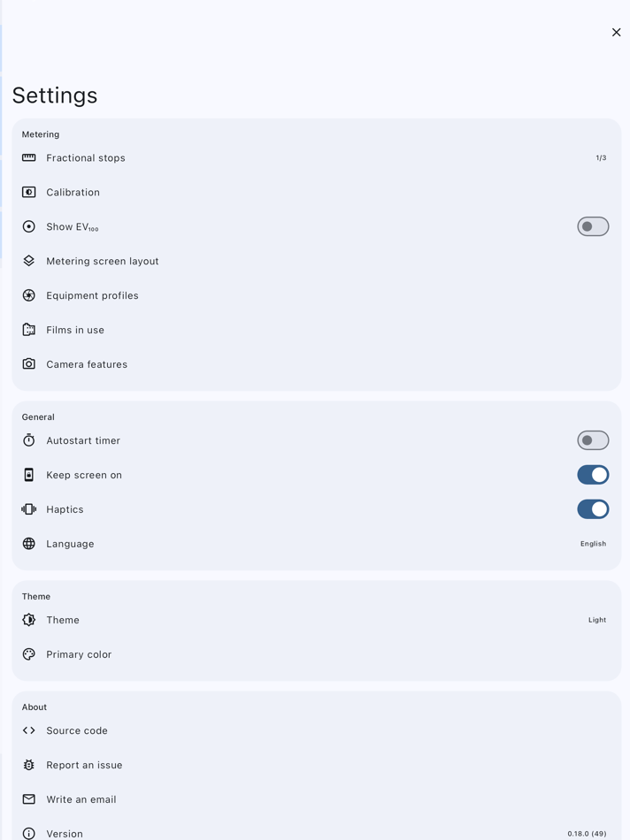Select the Calibration icon
Viewport: 630px width, 840px height.
click(29, 192)
